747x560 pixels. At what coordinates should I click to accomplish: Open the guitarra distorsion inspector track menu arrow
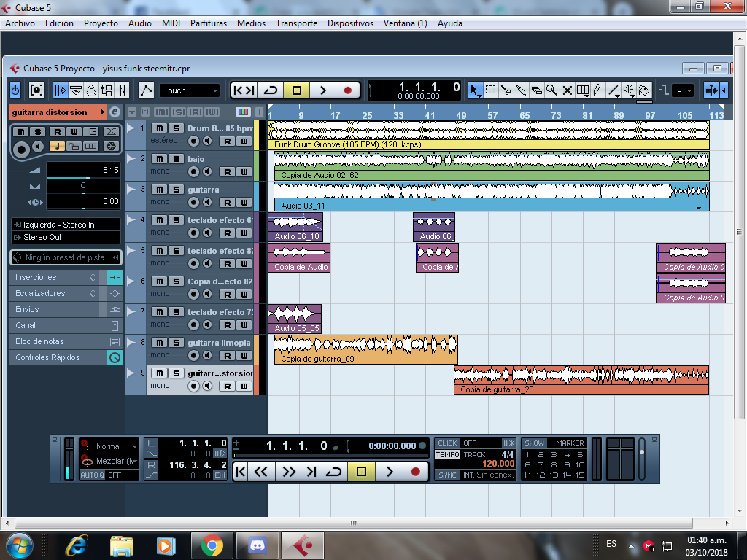click(x=102, y=112)
